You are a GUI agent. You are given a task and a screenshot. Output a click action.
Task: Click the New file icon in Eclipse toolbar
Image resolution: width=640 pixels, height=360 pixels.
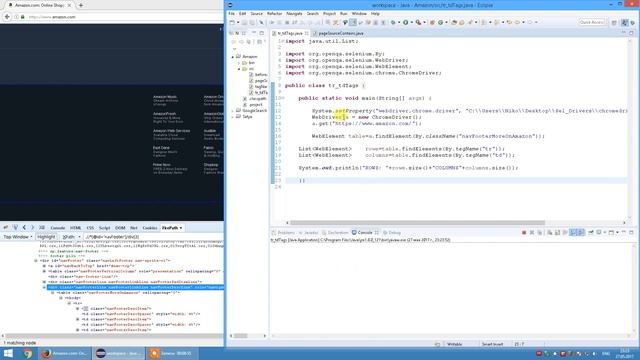coord(232,22)
